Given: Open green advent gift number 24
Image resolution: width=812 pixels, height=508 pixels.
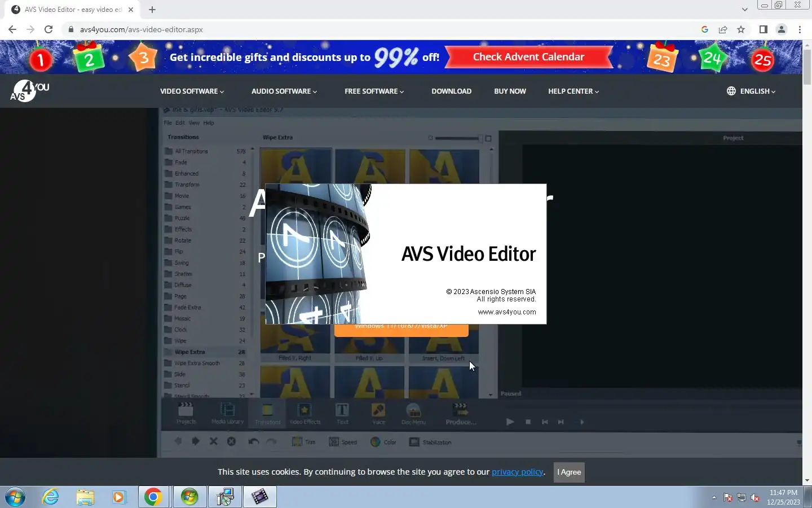Looking at the screenshot, I should 712,58.
